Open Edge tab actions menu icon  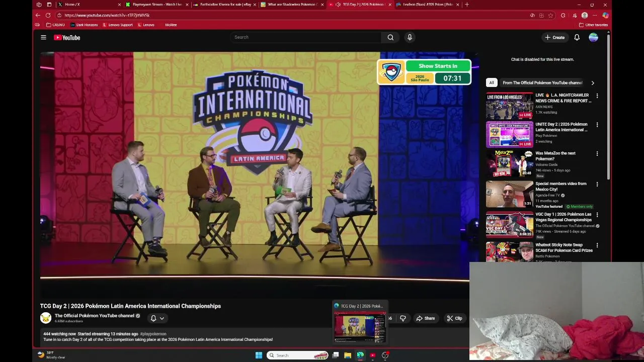click(49, 5)
